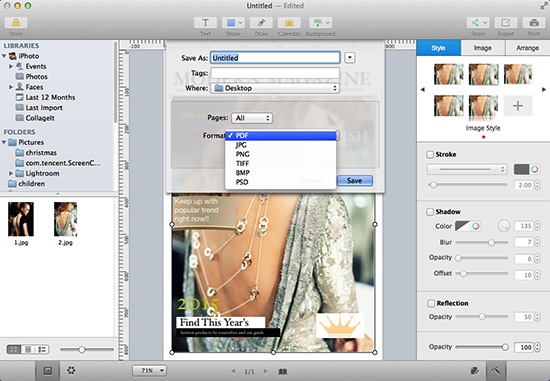
Task: Choose PNG format option
Action: click(281, 154)
